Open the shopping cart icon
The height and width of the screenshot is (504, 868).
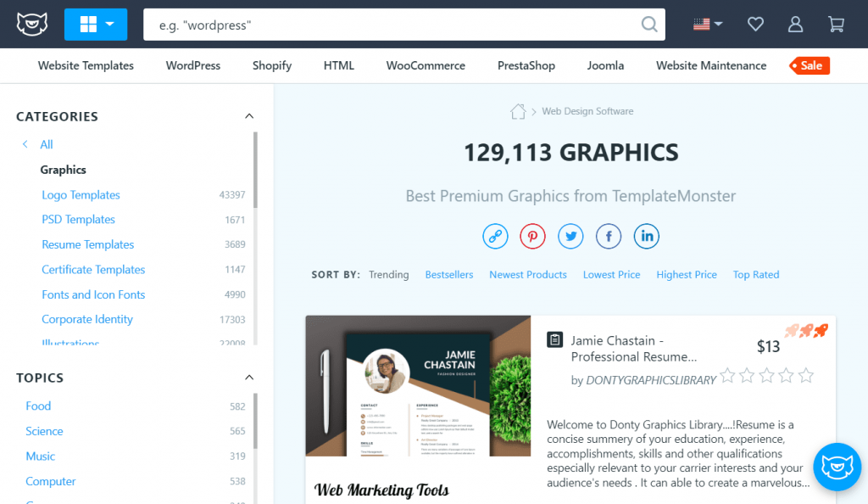(836, 24)
